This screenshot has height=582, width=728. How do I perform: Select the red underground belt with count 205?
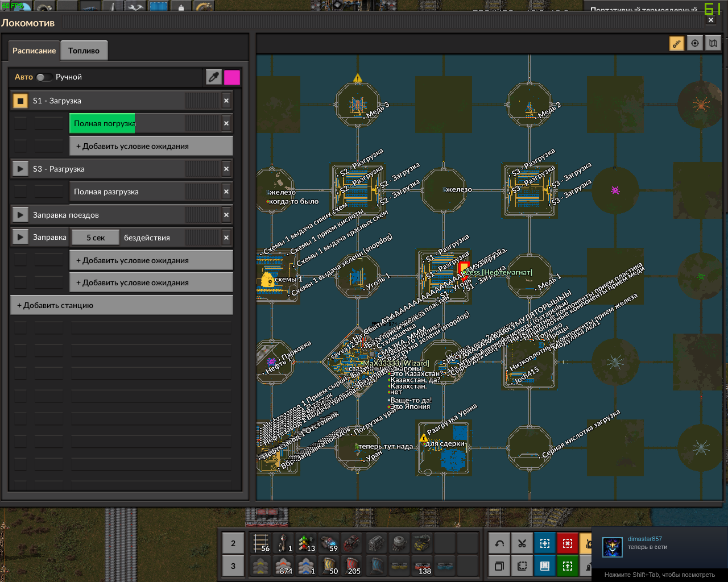[353, 566]
